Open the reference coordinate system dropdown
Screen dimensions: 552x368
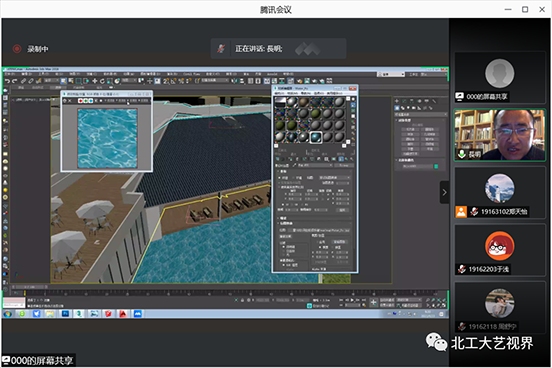[x=129, y=81]
